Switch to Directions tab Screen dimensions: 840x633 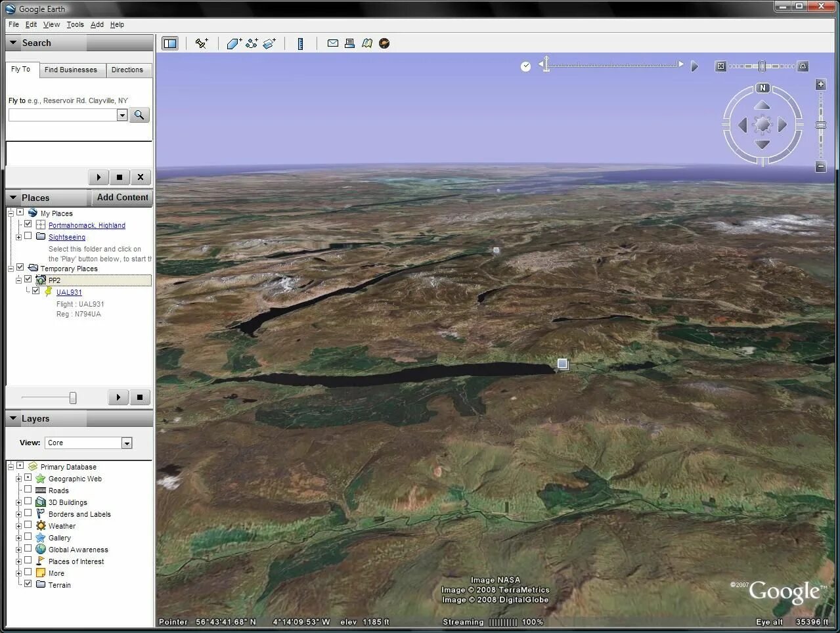pos(127,70)
